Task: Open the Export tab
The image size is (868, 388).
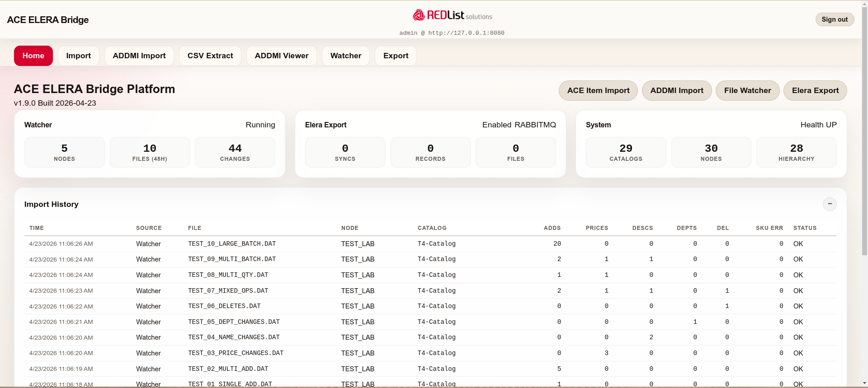Action: coord(396,56)
